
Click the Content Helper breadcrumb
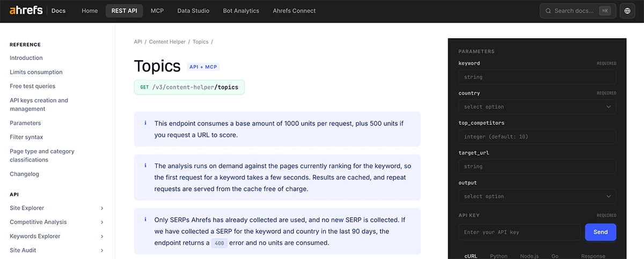(167, 42)
